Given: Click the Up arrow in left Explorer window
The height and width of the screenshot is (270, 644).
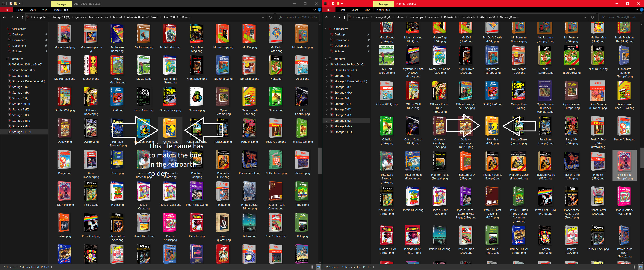Looking at the screenshot, I should click(x=22, y=17).
